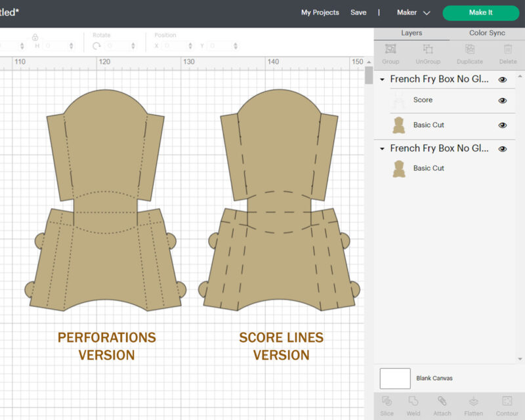Open the Maker machine dropdown

[x=413, y=12]
